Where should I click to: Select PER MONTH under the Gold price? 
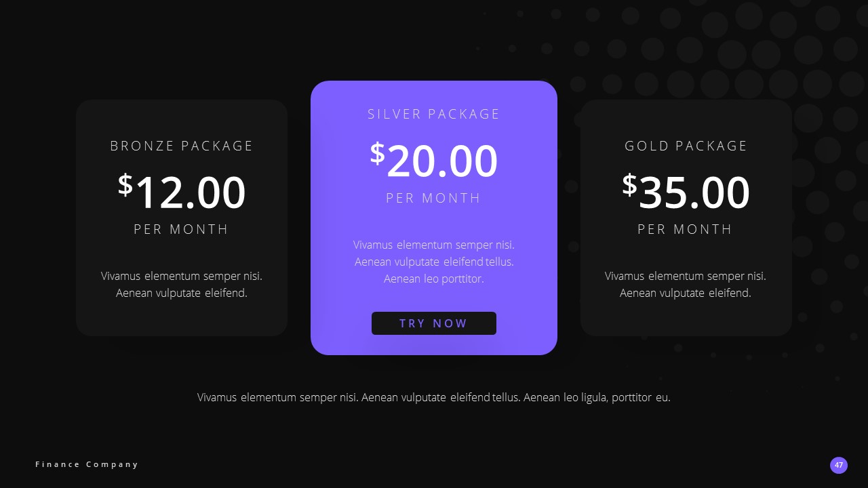coord(686,229)
